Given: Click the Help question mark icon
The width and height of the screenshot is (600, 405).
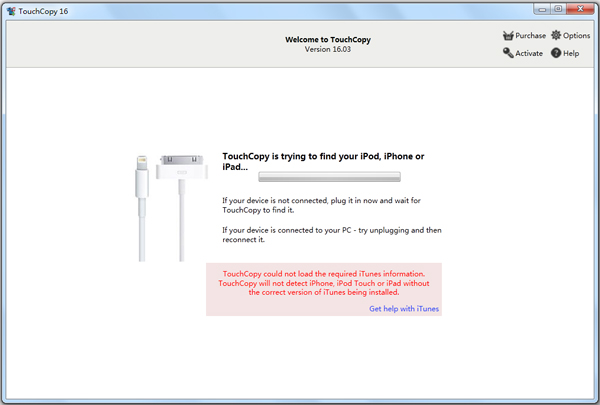Looking at the screenshot, I should point(556,53).
